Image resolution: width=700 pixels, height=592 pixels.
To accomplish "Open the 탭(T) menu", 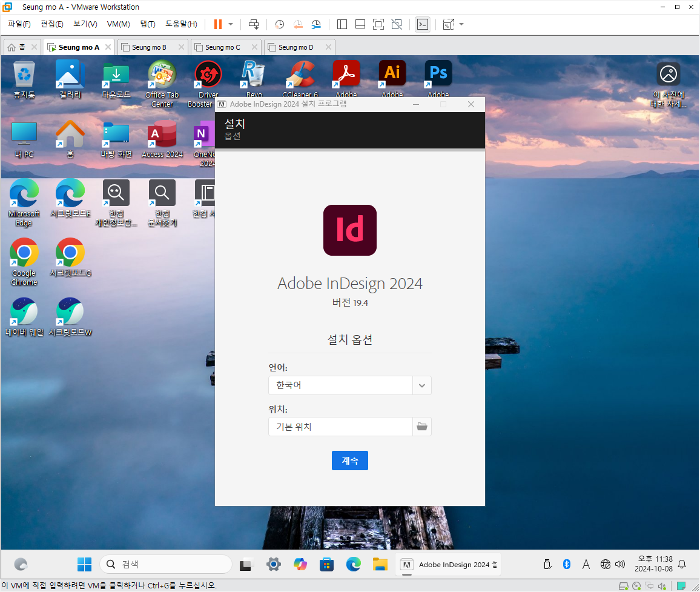I will pyautogui.click(x=148, y=24).
